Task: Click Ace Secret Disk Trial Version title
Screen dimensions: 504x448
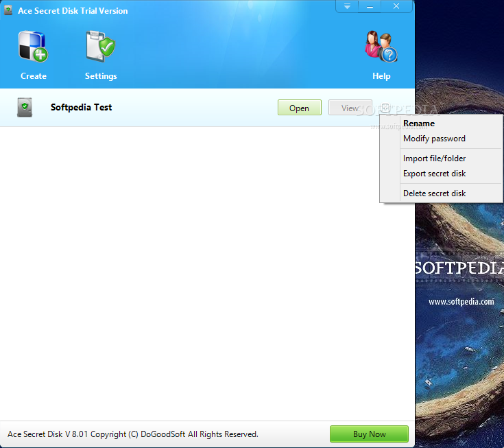Action: [x=73, y=11]
